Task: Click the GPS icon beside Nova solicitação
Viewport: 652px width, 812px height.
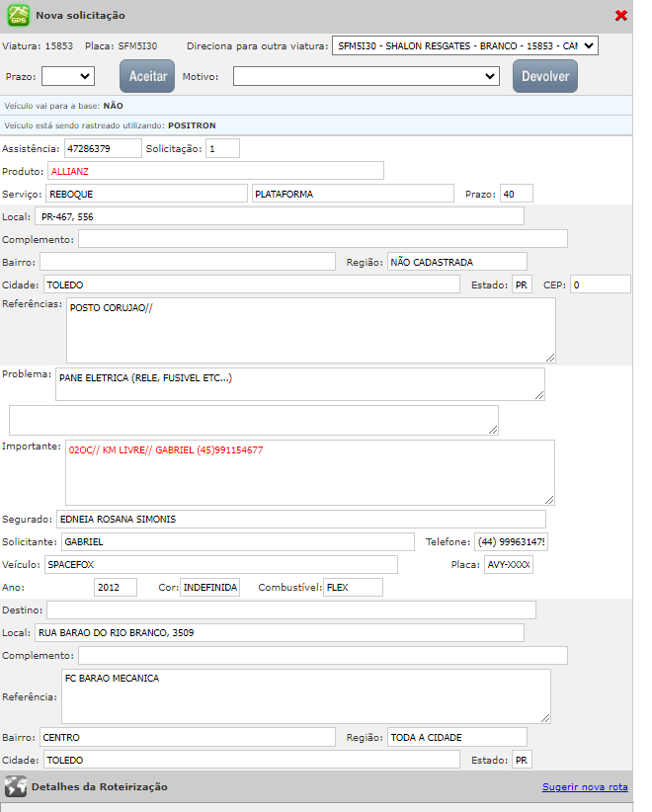Action: (19, 16)
